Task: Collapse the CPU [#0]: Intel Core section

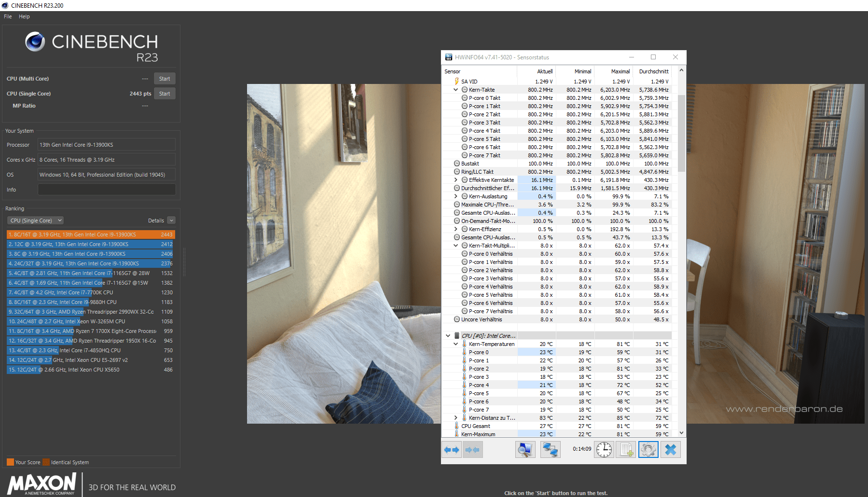Action: [448, 335]
